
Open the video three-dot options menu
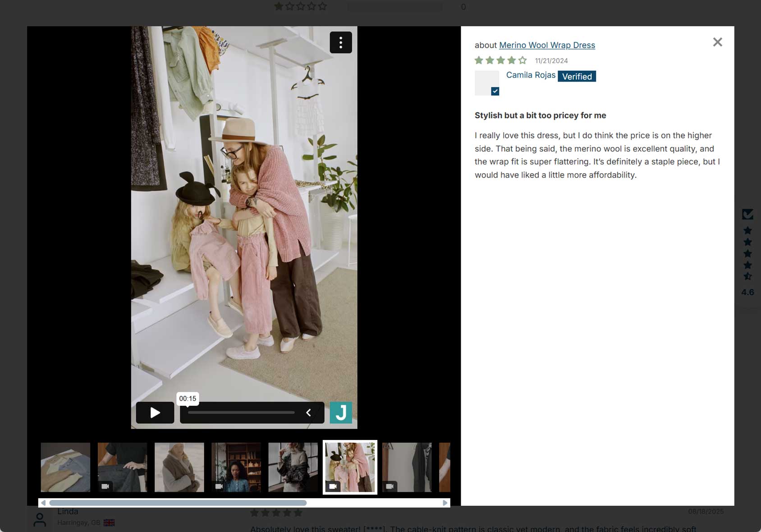coord(340,42)
